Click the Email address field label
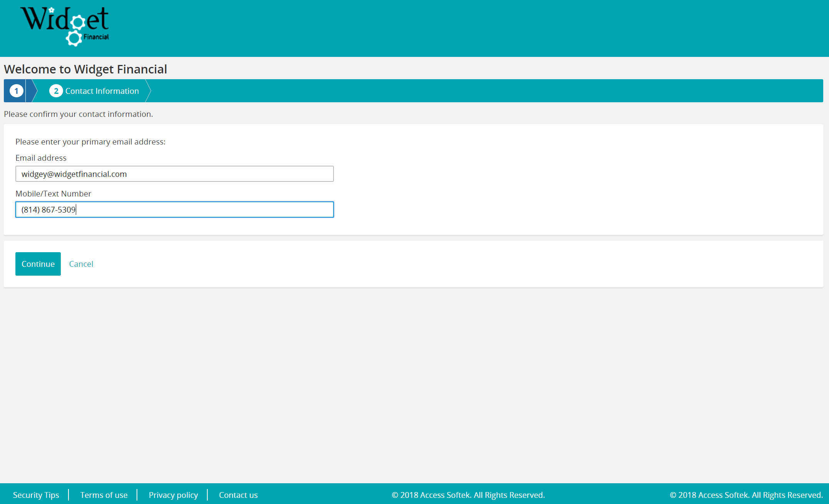Viewport: 829px width, 504px height. click(x=41, y=158)
